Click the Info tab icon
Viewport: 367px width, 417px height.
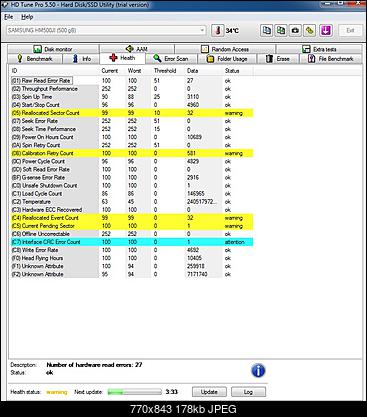click(76, 59)
